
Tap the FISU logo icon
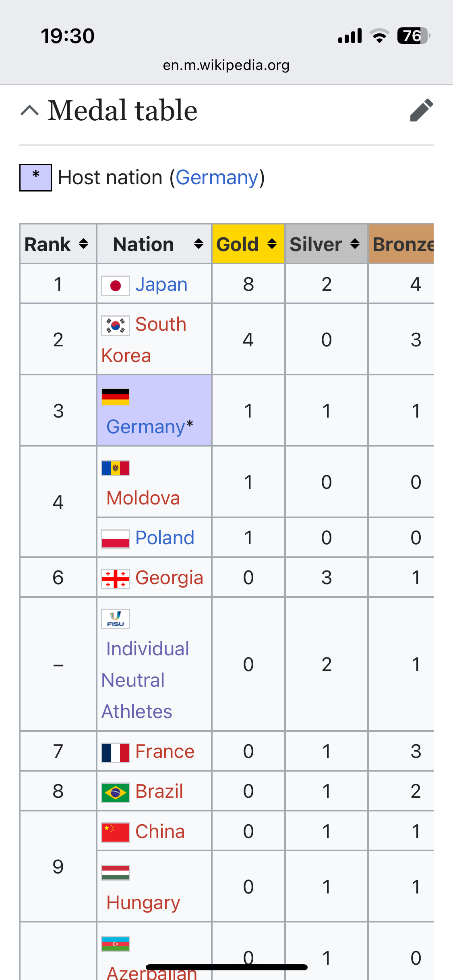116,619
